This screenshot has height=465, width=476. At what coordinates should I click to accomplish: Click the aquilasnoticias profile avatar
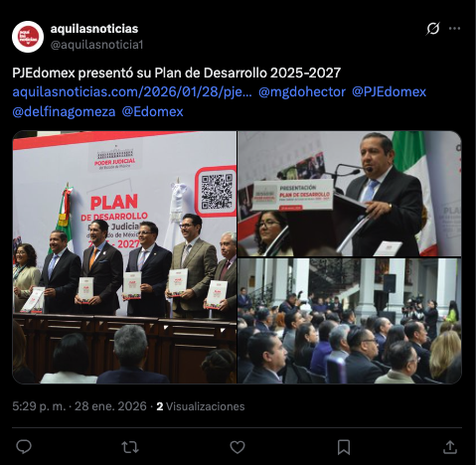[x=28, y=37]
